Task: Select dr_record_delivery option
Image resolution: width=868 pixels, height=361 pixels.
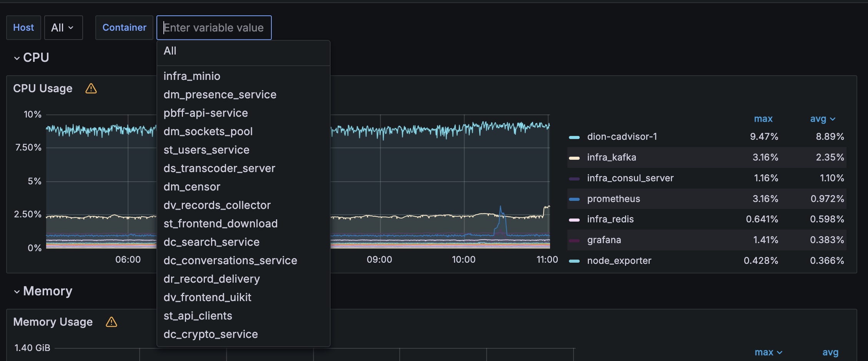Action: (243, 279)
